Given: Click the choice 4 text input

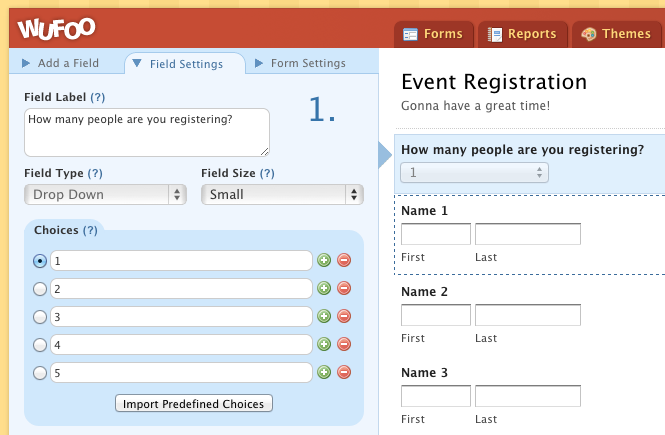Looking at the screenshot, I should click(182, 345).
